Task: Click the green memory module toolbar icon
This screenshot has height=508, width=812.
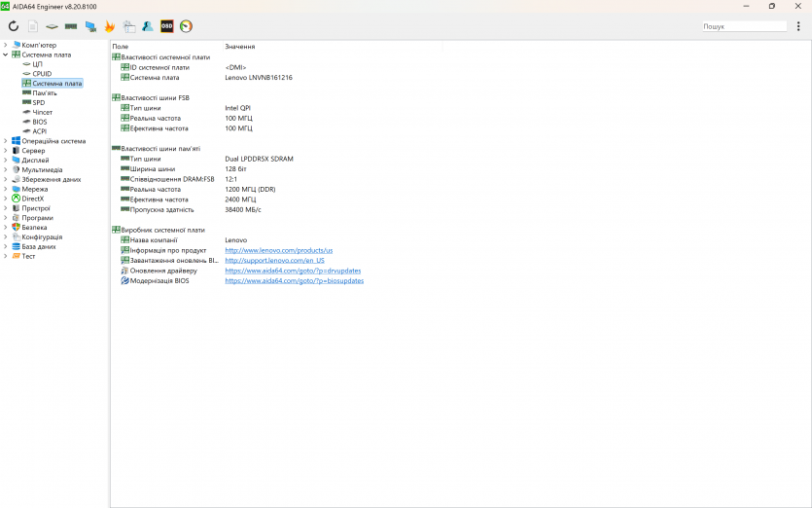Action: pos(71,26)
